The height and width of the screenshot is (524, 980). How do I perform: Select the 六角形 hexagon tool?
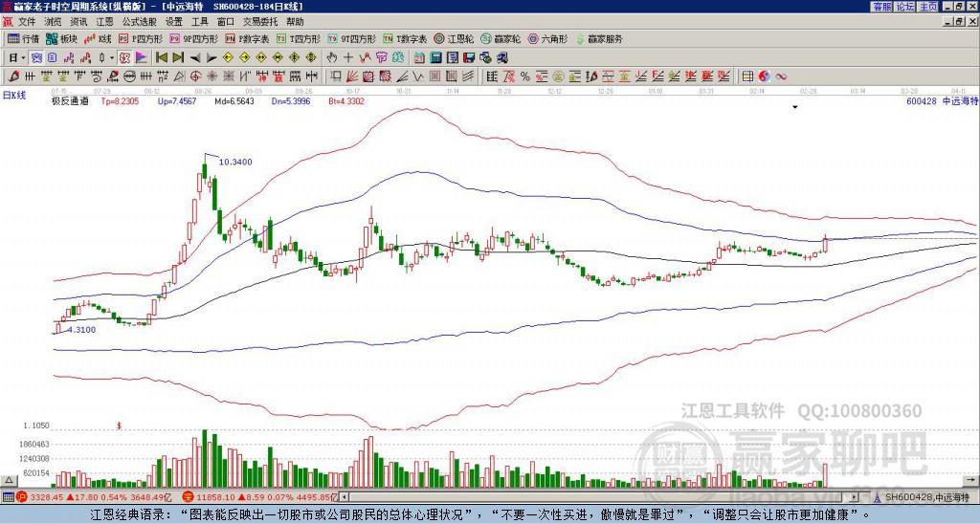[547, 39]
